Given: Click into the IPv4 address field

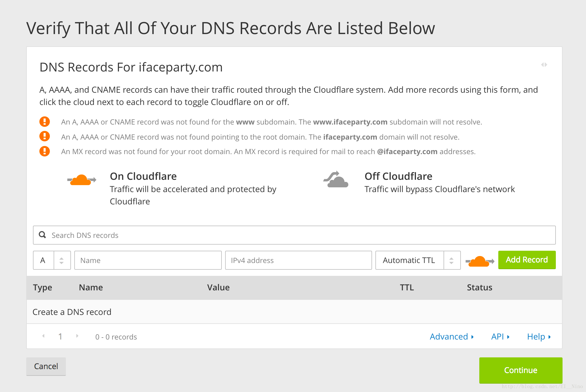Looking at the screenshot, I should point(298,260).
